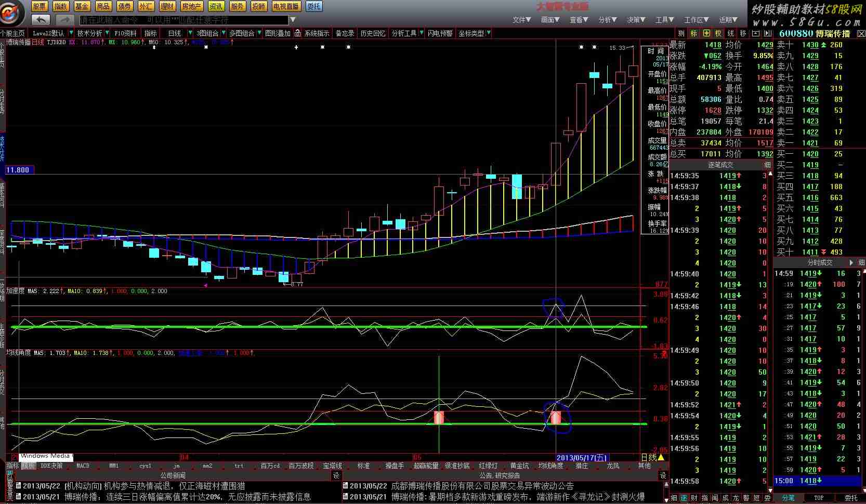
Task: Select the 委托 tab at bottom right
Action: [x=850, y=498]
